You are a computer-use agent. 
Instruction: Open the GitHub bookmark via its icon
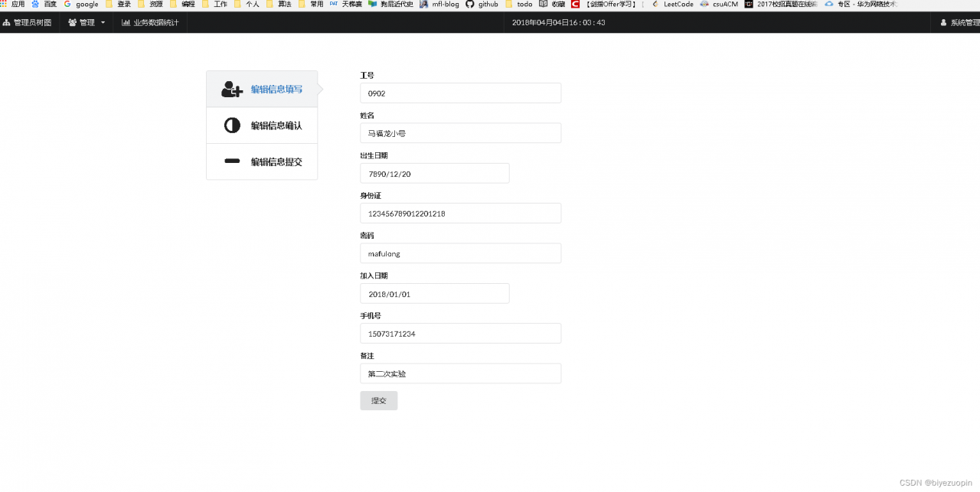pyautogui.click(x=469, y=4)
